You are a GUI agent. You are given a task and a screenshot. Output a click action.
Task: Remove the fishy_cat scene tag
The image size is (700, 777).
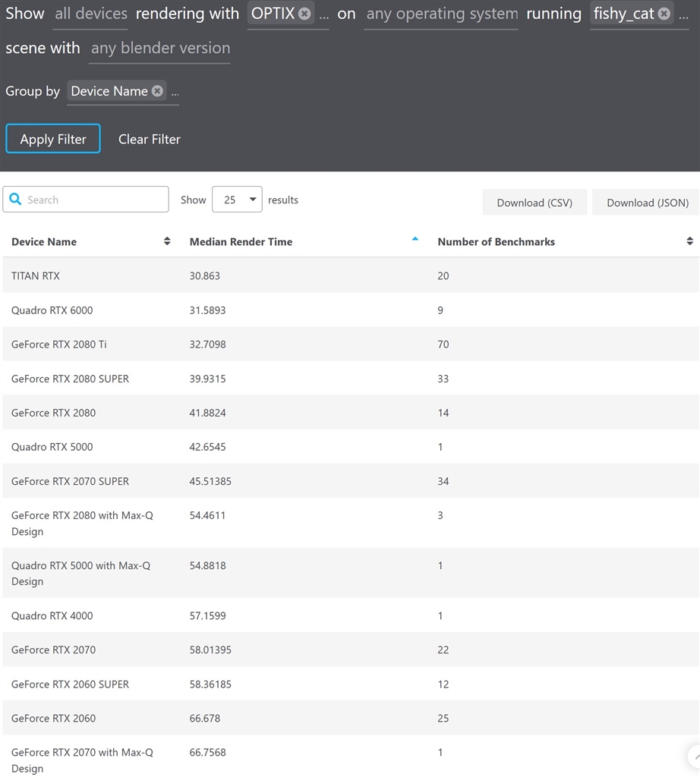tap(664, 14)
